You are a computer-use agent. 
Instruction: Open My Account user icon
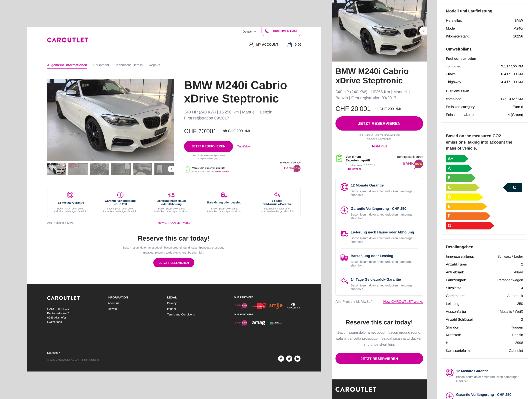pyautogui.click(x=251, y=44)
